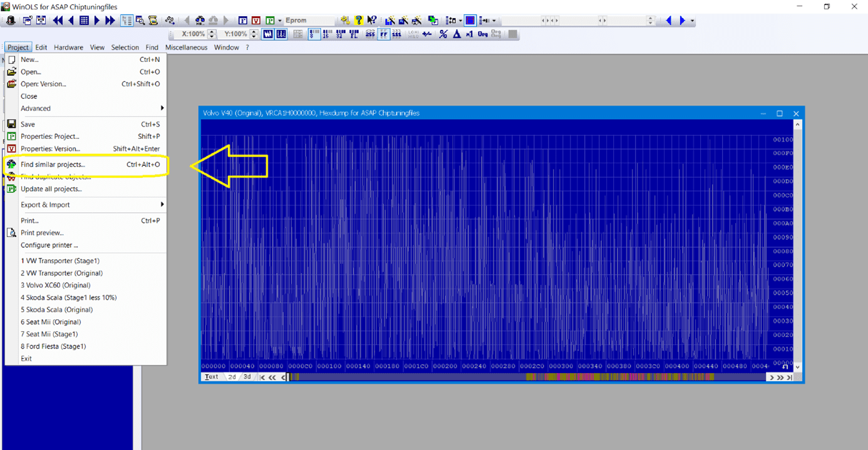Screen dimensions: 868x450
Task: Open the Miscellaneous menu
Action: click(x=186, y=47)
